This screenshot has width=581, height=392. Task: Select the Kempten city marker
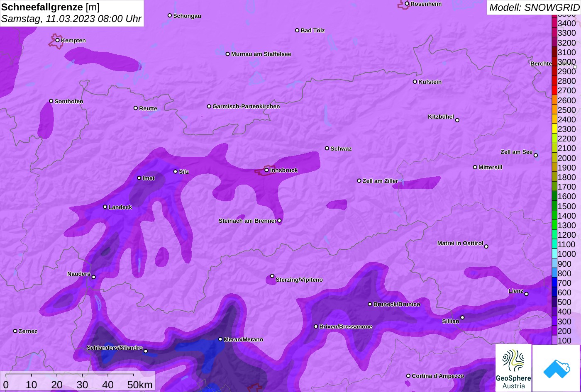tap(58, 40)
